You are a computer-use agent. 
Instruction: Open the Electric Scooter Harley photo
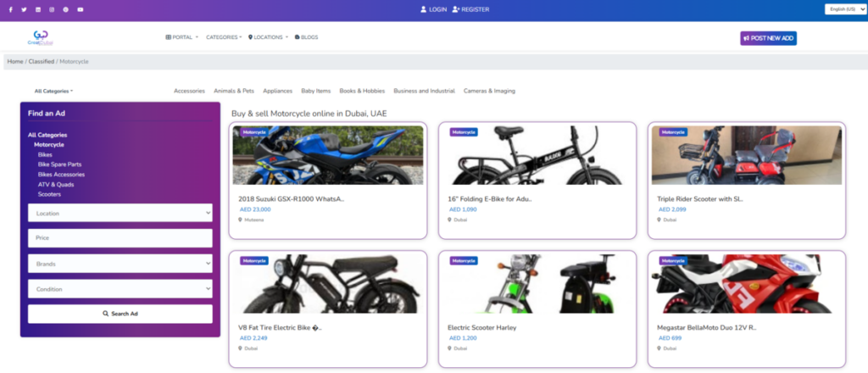pos(537,284)
